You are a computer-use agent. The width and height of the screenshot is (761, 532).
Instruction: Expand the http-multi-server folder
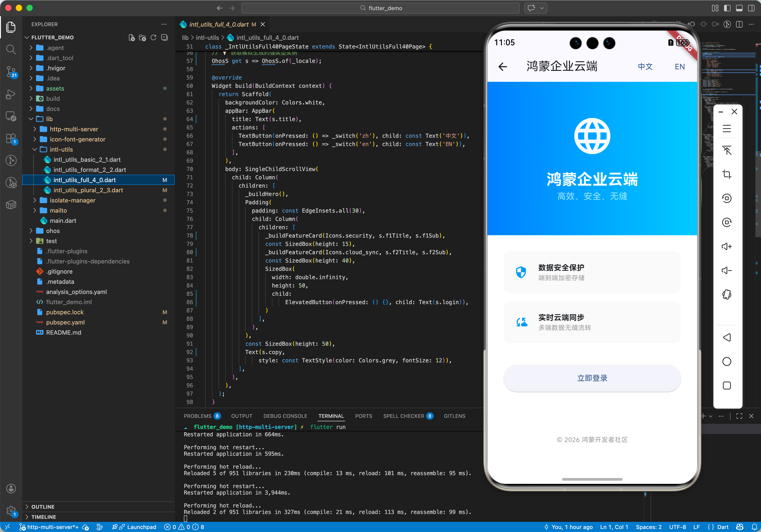pos(73,129)
